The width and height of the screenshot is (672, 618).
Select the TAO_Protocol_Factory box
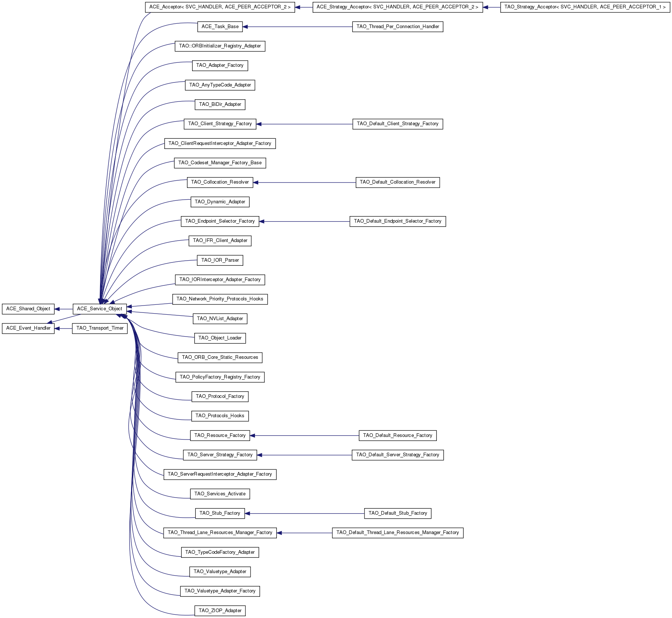pyautogui.click(x=220, y=396)
